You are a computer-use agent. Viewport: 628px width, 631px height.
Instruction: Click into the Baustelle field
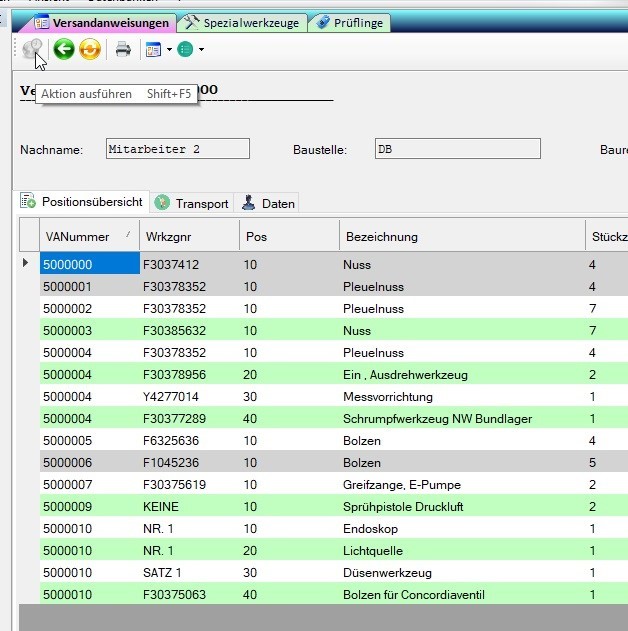click(458, 148)
